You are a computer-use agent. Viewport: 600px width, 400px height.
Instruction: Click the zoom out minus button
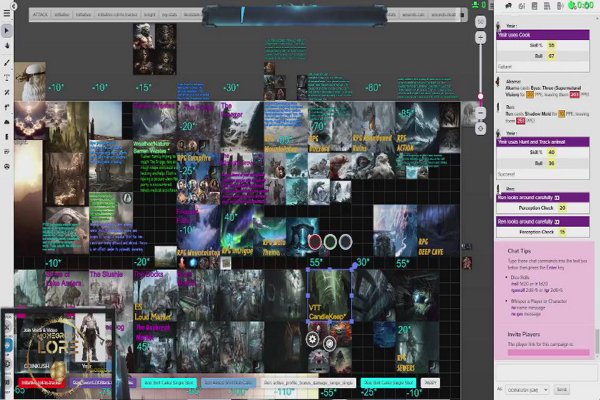(481, 113)
